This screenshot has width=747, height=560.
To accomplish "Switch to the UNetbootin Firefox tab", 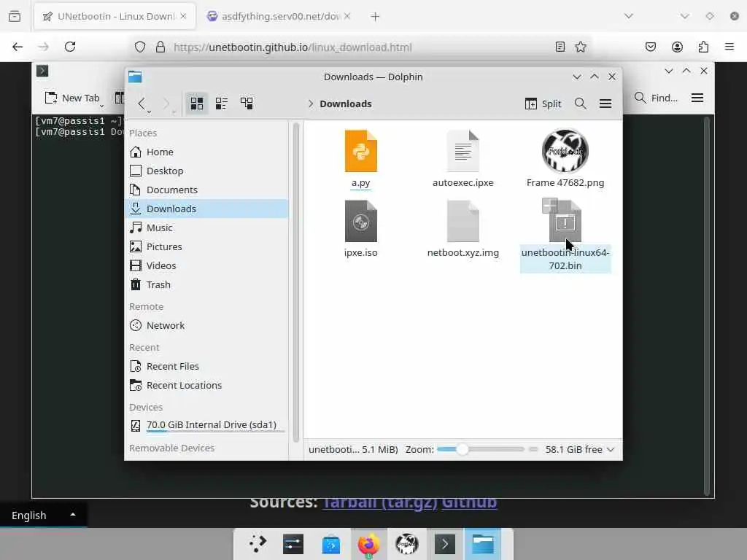I will coord(115,17).
